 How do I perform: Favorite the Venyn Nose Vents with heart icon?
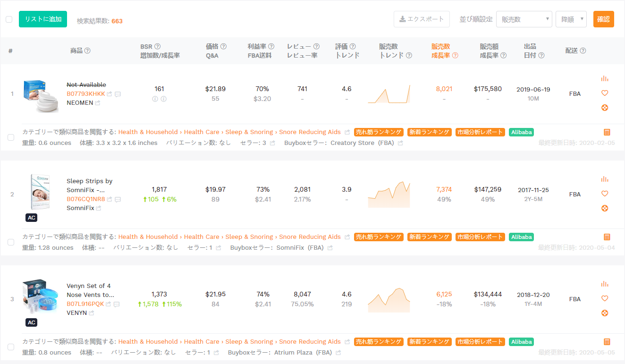605,298
